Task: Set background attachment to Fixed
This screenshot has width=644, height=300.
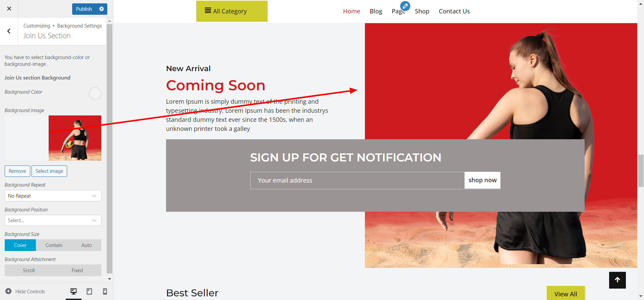Action: coord(77,270)
